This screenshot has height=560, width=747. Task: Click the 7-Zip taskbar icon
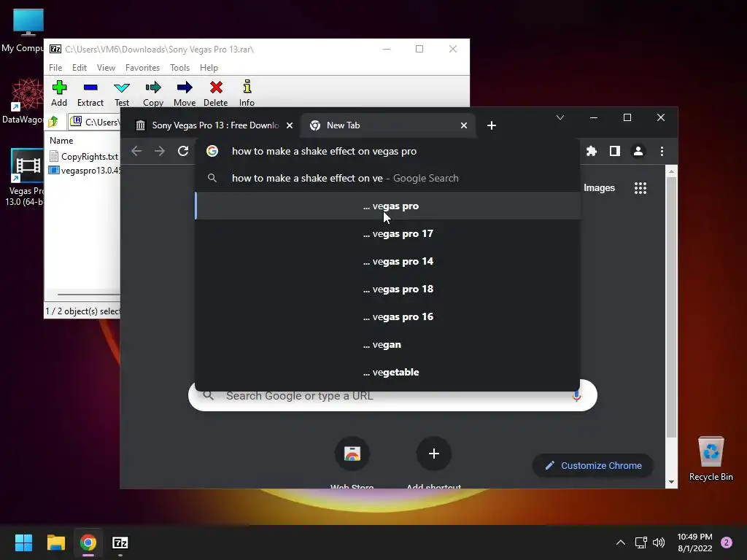[120, 542]
